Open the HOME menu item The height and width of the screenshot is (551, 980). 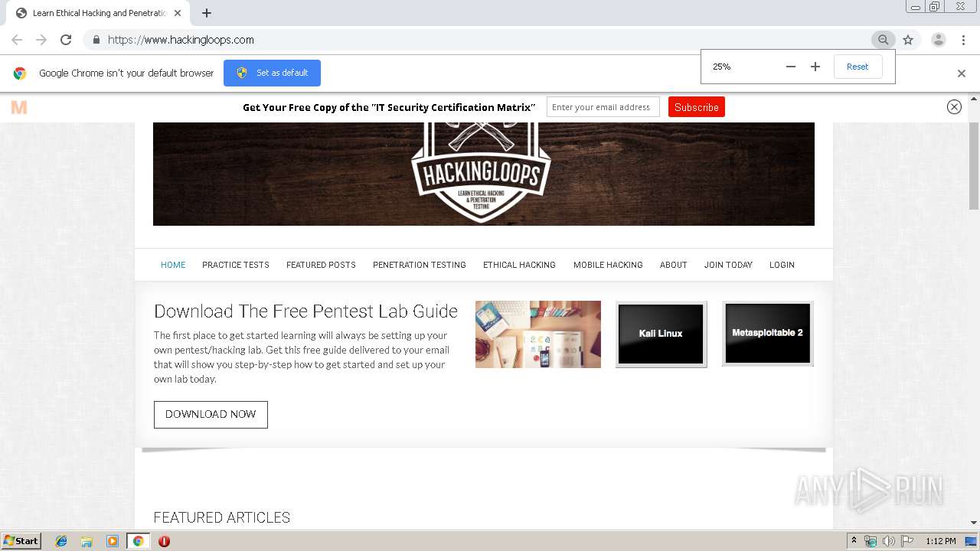pos(173,265)
